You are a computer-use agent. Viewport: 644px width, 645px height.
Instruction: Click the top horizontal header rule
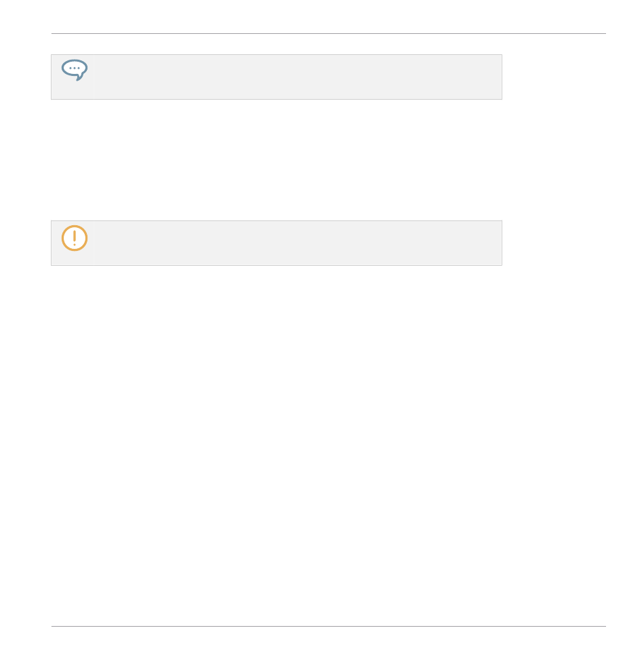[329, 34]
